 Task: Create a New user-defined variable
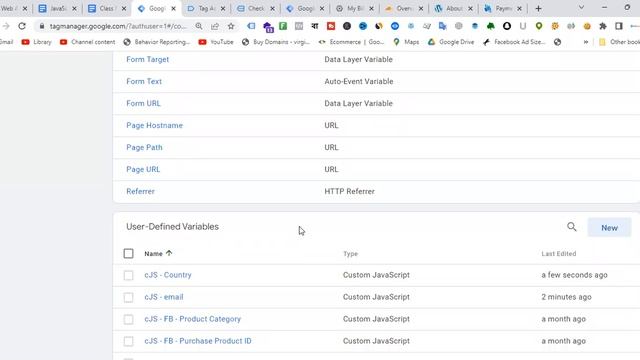pyautogui.click(x=609, y=228)
